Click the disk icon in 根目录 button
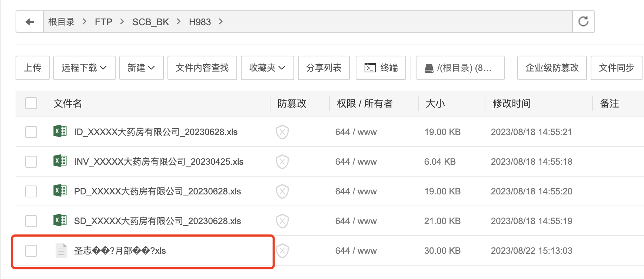The width and height of the screenshot is (644, 279). click(x=429, y=68)
